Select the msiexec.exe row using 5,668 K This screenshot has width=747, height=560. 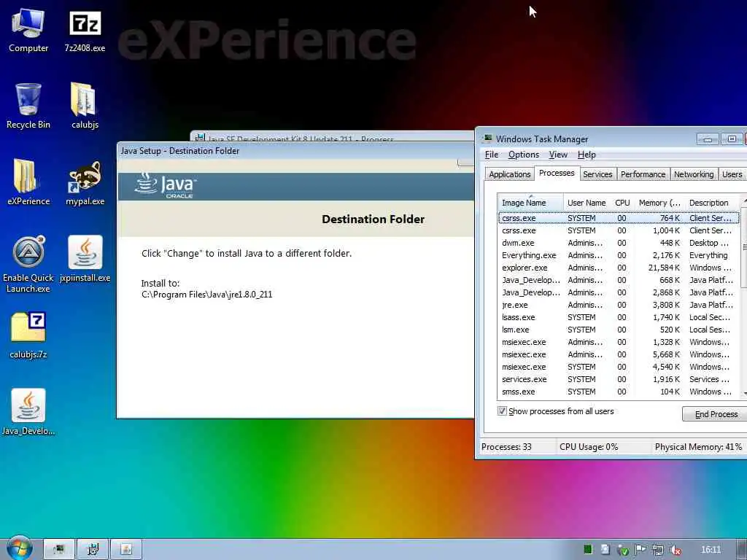[x=619, y=354]
